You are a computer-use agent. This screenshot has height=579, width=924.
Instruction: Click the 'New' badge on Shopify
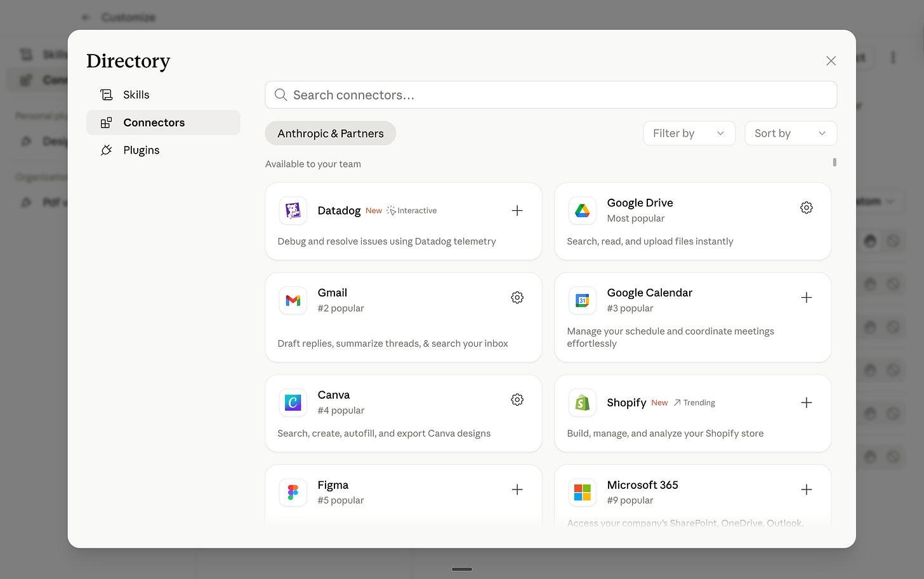(x=659, y=403)
